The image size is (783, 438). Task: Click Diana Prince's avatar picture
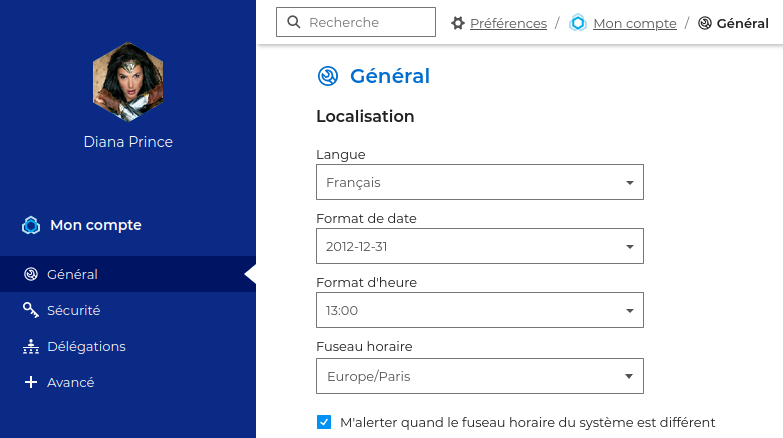coord(128,80)
